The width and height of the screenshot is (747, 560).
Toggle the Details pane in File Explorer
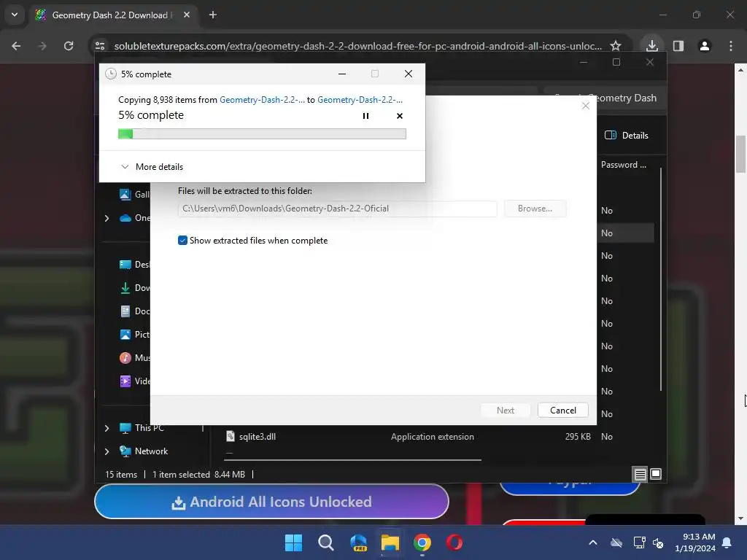627,135
